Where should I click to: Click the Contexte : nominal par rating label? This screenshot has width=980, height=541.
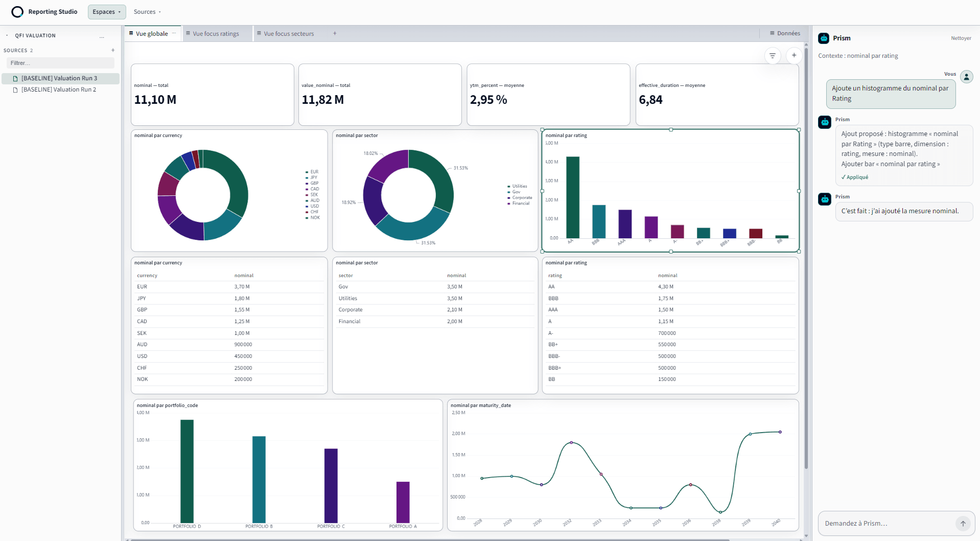click(x=858, y=56)
